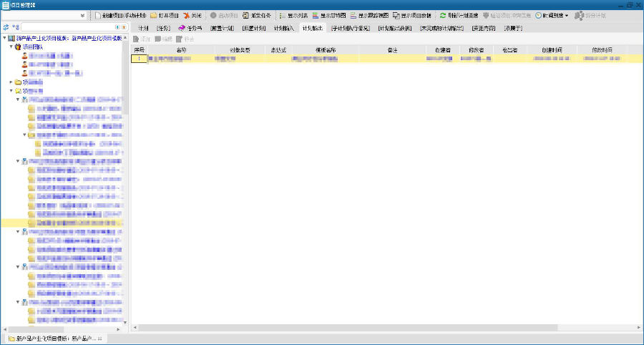Switch to Gantt chart with 显示甘特图

point(329,15)
